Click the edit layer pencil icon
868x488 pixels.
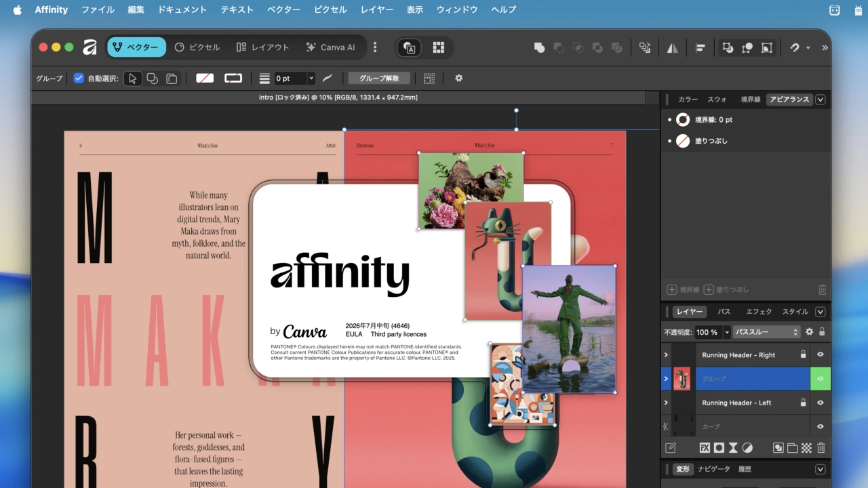[671, 448]
